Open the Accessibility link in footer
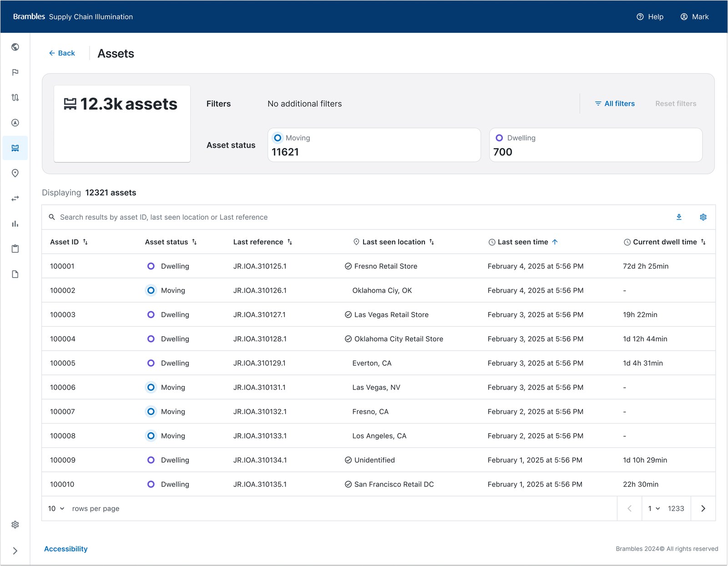The width and height of the screenshot is (728, 566). pyautogui.click(x=66, y=549)
